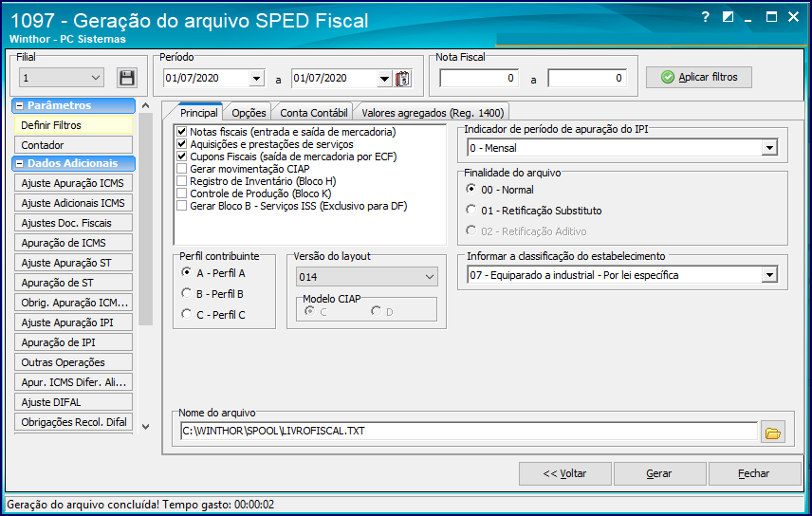Open Obrig. Apuração ICM... item
Viewport: 812px width, 516px height.
click(x=73, y=303)
